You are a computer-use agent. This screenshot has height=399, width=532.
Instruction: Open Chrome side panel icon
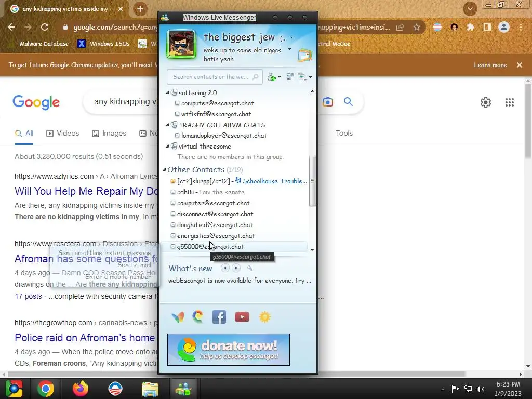[x=487, y=27]
